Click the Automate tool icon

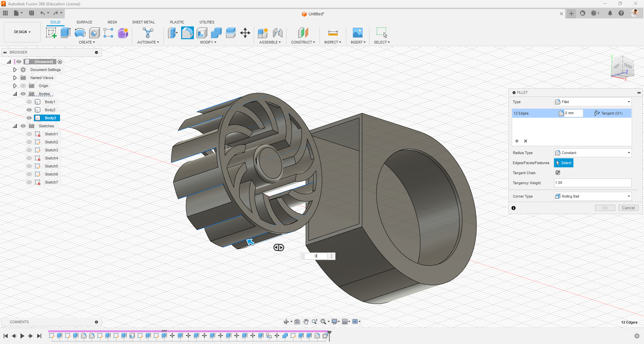click(x=148, y=33)
